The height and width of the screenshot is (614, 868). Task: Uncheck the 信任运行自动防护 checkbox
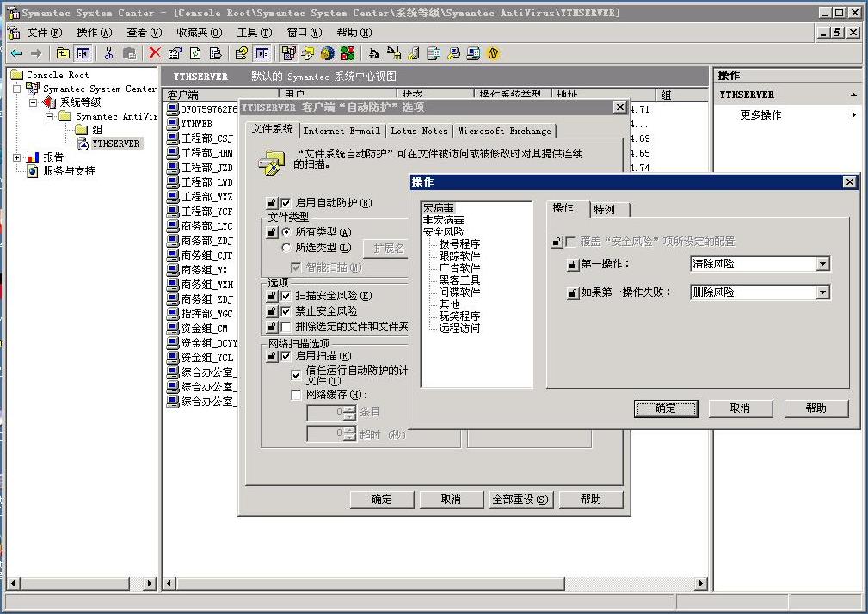click(296, 374)
